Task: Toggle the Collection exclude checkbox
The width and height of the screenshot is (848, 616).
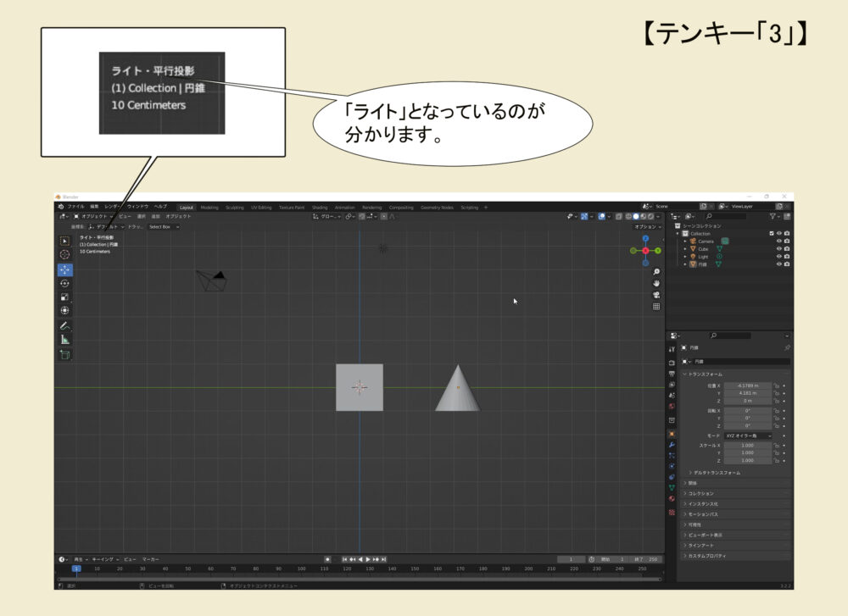Action: click(x=771, y=233)
